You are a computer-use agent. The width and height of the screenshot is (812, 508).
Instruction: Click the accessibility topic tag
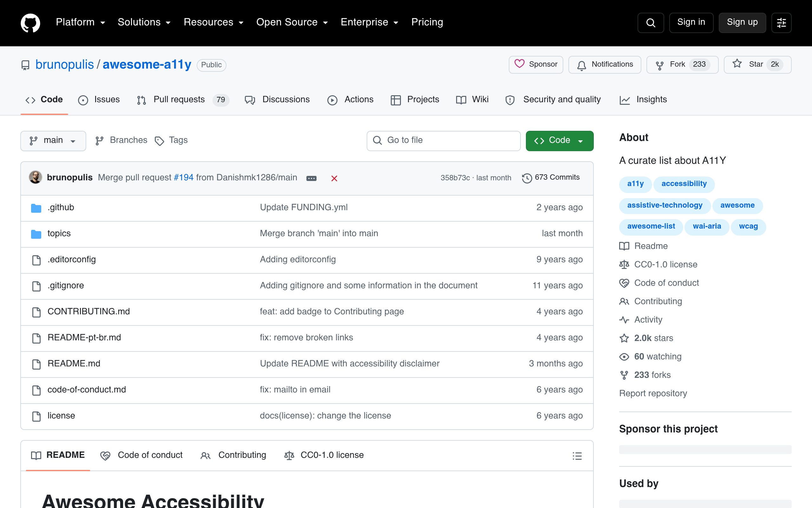point(684,184)
